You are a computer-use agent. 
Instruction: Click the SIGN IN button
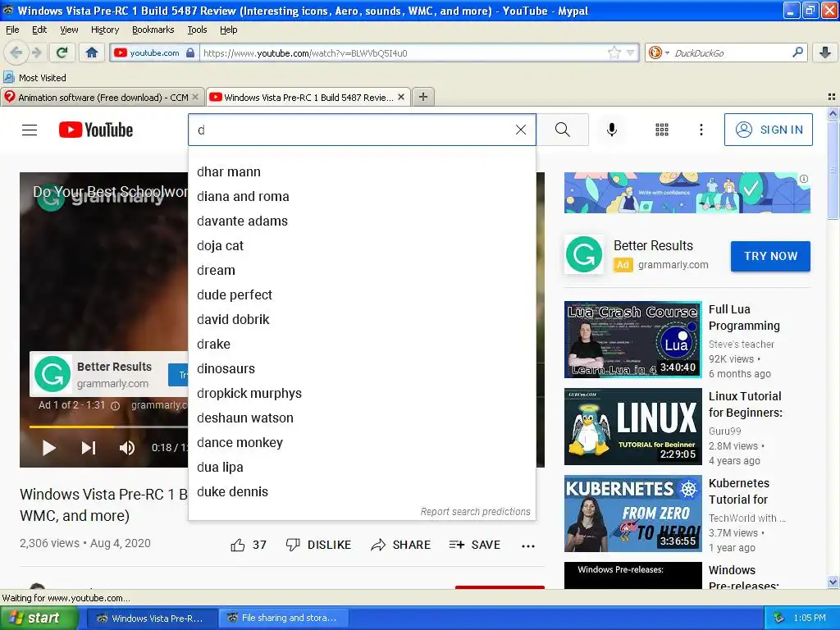coord(768,130)
